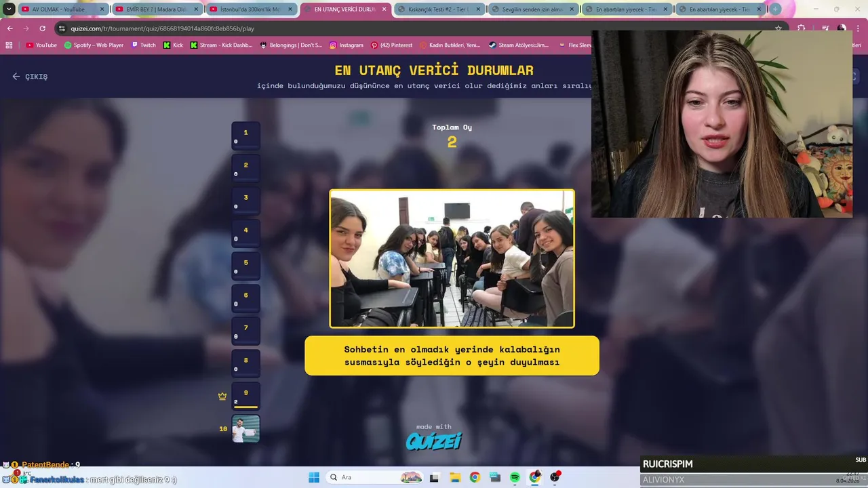Open site information icon in address bar
The height and width of the screenshot is (488, 868).
[x=62, y=28]
